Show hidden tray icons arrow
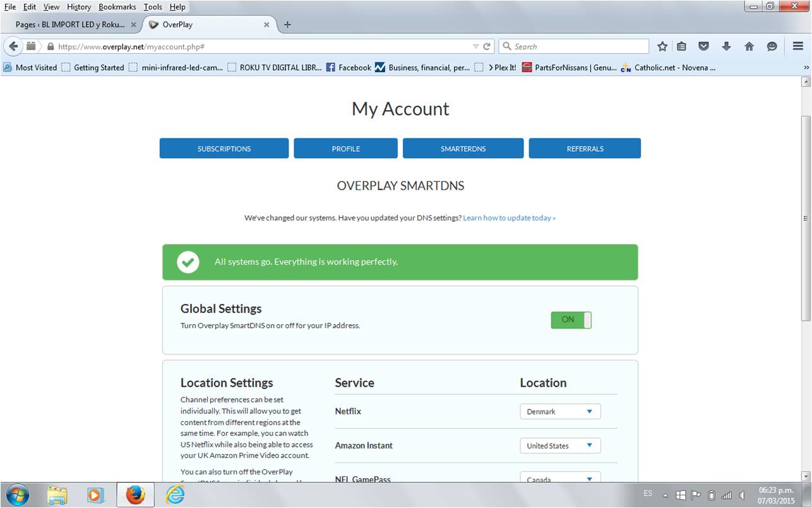This screenshot has width=812, height=508. click(x=665, y=495)
